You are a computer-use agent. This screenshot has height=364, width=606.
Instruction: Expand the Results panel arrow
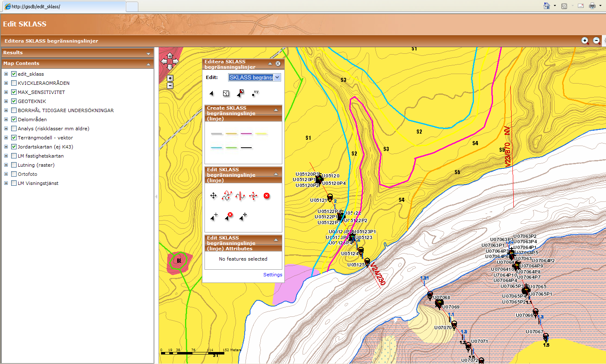click(148, 54)
